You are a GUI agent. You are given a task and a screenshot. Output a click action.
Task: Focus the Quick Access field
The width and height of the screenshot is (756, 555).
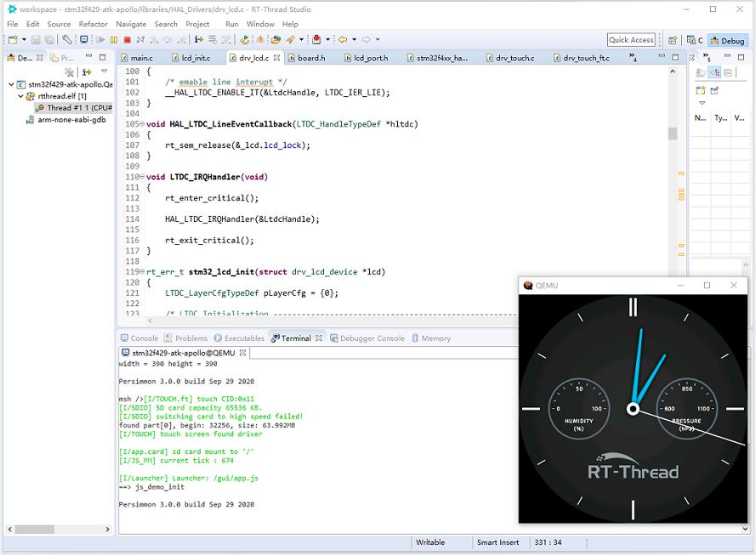coord(631,40)
